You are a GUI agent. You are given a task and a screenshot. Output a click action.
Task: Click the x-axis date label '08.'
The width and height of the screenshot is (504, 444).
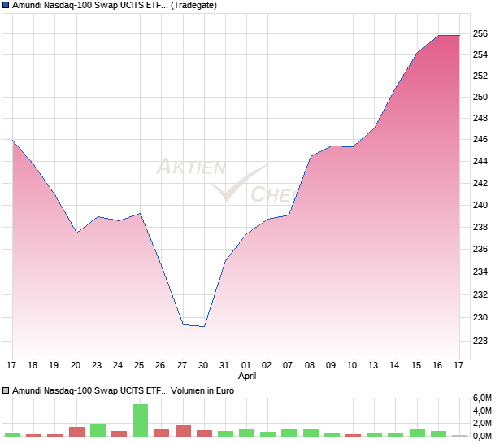(x=311, y=366)
